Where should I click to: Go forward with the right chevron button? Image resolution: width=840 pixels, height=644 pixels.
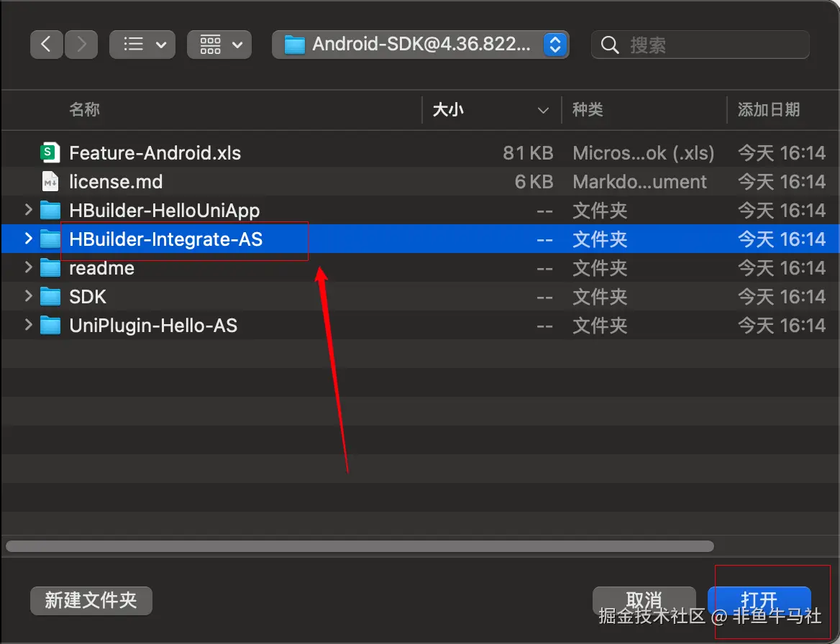coord(81,45)
